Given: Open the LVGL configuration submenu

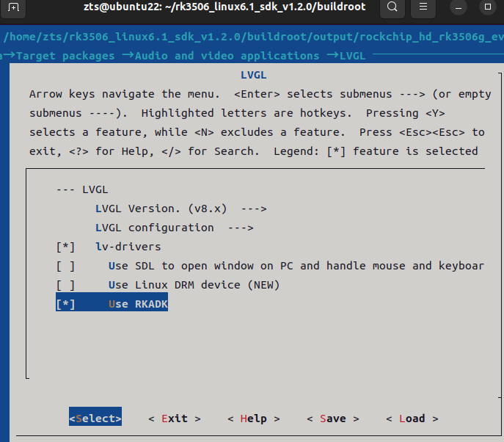Looking at the screenshot, I should click(x=174, y=228).
